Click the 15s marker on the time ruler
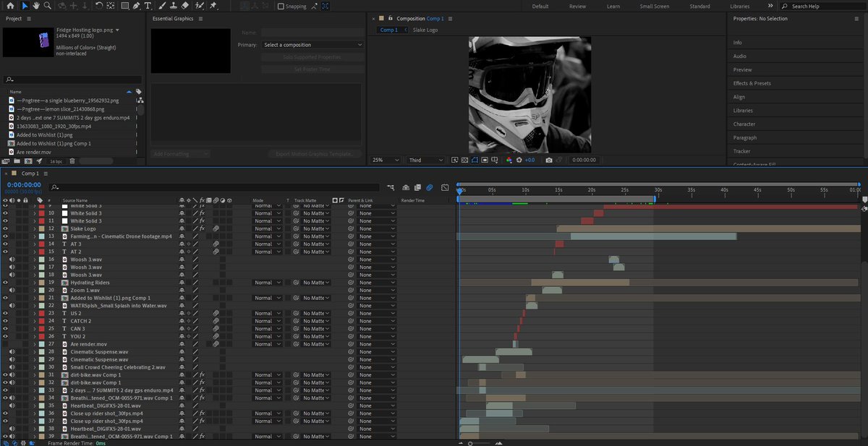The height and width of the screenshot is (446, 868). tap(558, 189)
